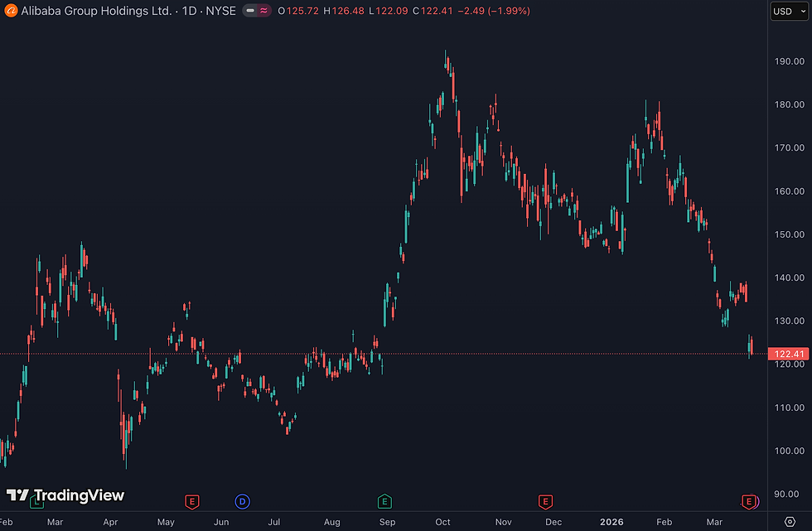Click the change value −2.49 (−1.99%)
This screenshot has height=531, width=812.
coord(494,11)
